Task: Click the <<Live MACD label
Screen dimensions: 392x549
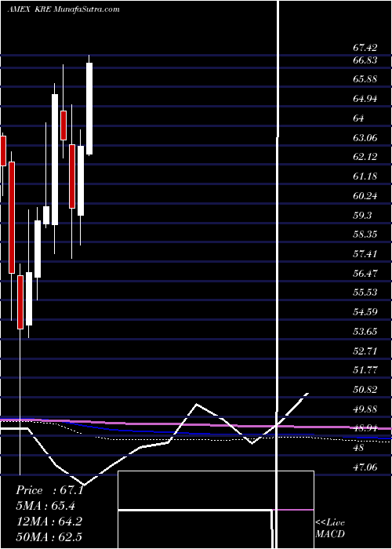Action: click(330, 529)
